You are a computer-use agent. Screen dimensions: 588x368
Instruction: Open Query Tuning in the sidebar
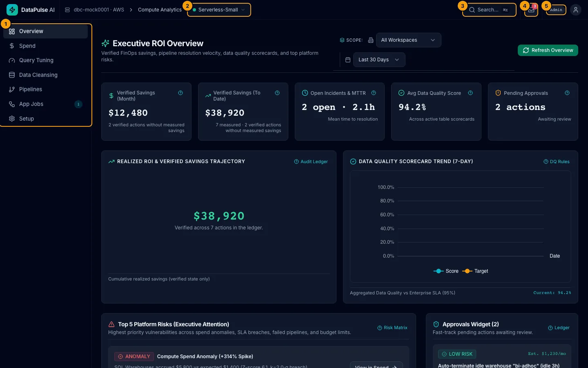[x=45, y=60]
